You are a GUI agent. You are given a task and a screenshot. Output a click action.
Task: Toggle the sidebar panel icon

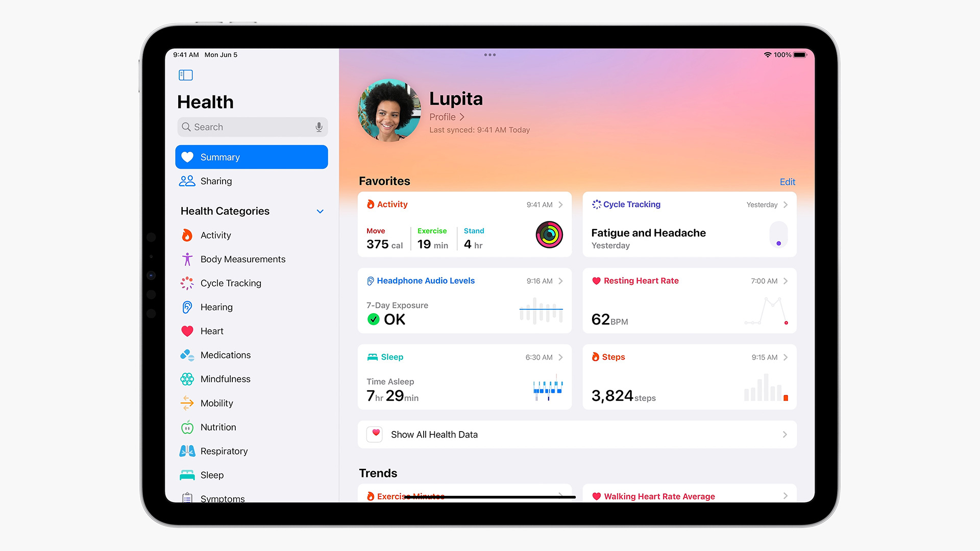[186, 74]
